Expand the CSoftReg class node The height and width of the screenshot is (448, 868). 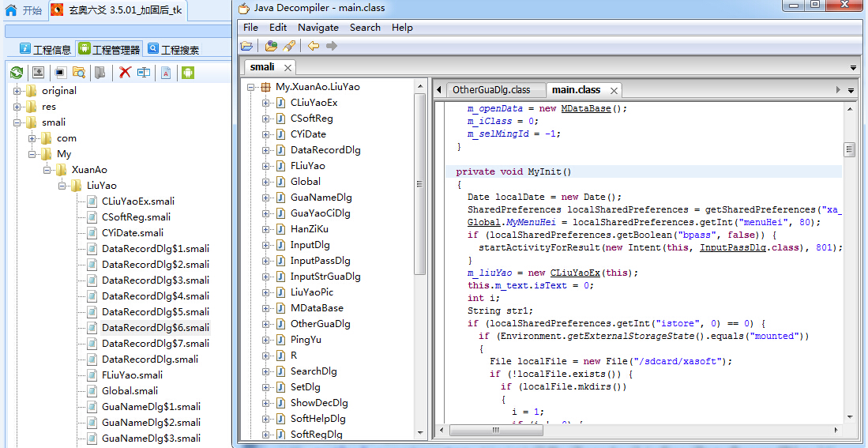click(266, 119)
